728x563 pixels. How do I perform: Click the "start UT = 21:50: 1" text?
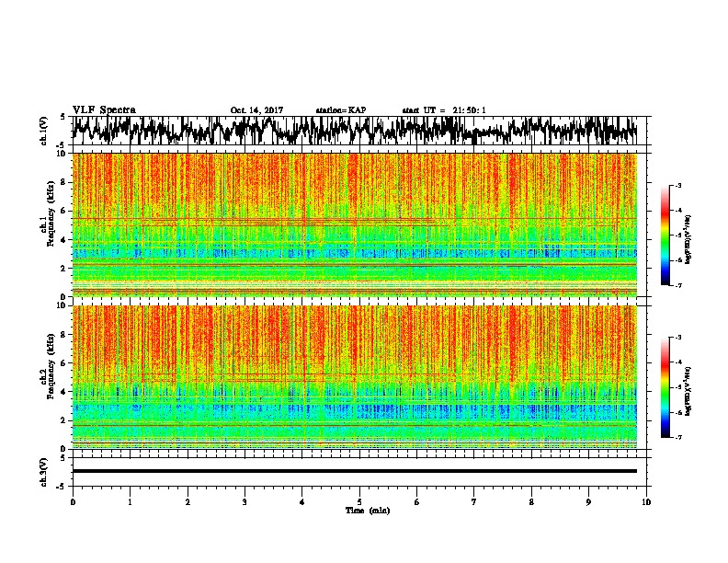pyautogui.click(x=444, y=110)
